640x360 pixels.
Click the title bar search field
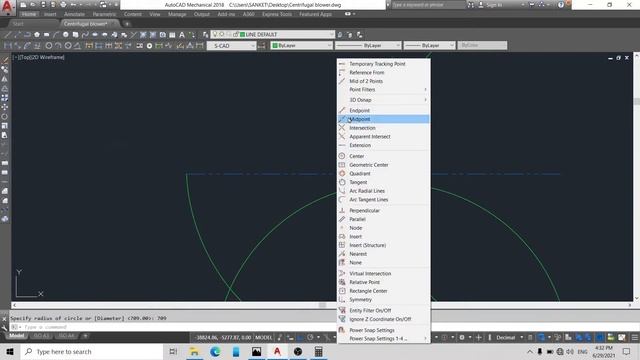pos(428,5)
